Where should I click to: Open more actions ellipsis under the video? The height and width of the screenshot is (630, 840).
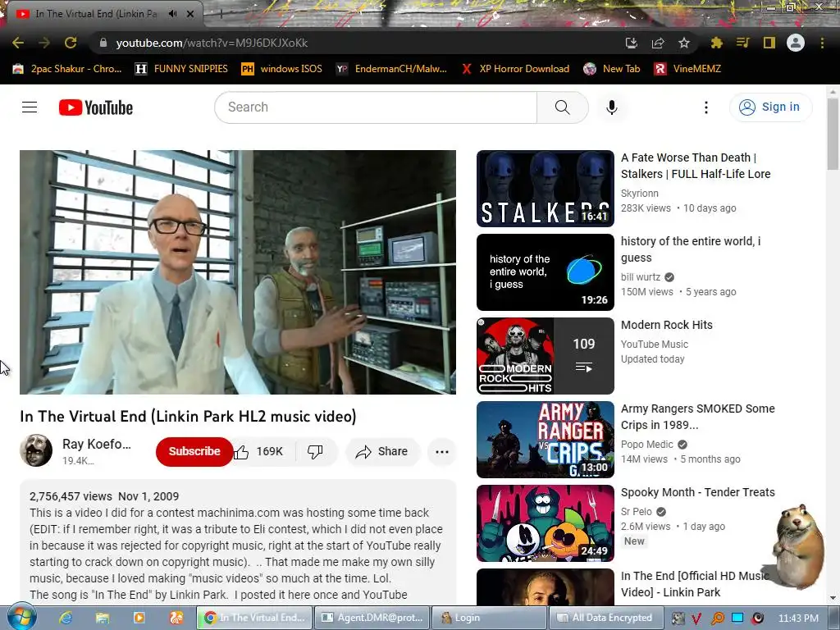click(x=442, y=452)
